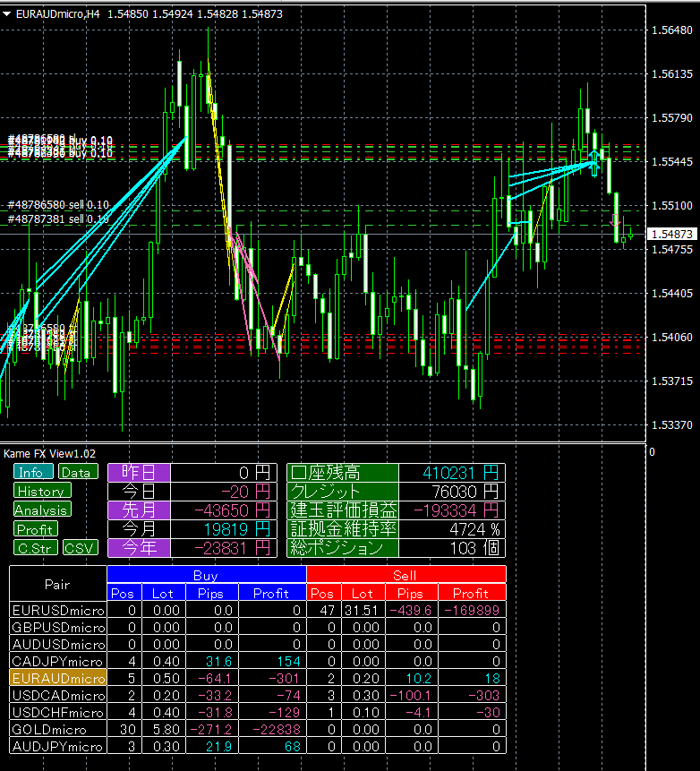Click the 証拠金維持率 label
700x771 pixels.
pos(343,529)
